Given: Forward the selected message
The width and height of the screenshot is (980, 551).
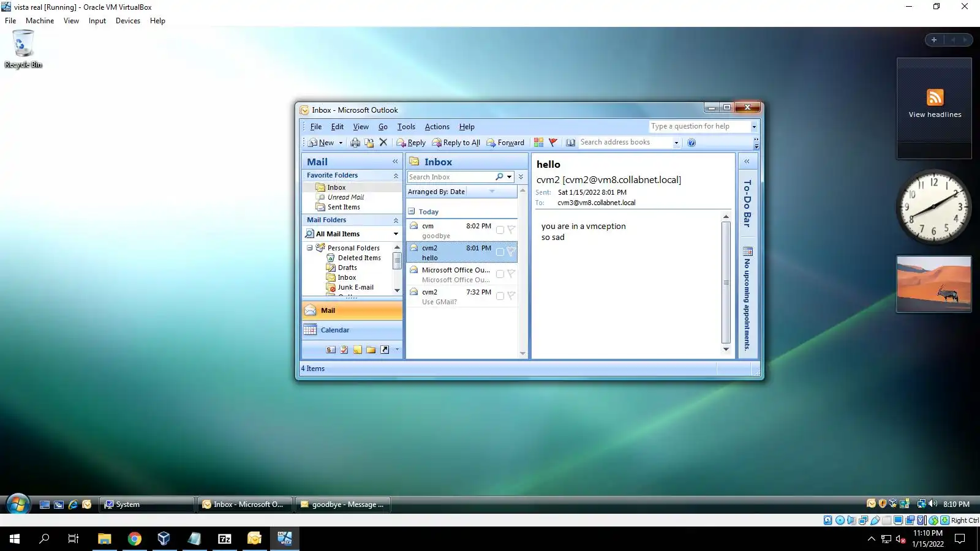Looking at the screenshot, I should tap(505, 143).
